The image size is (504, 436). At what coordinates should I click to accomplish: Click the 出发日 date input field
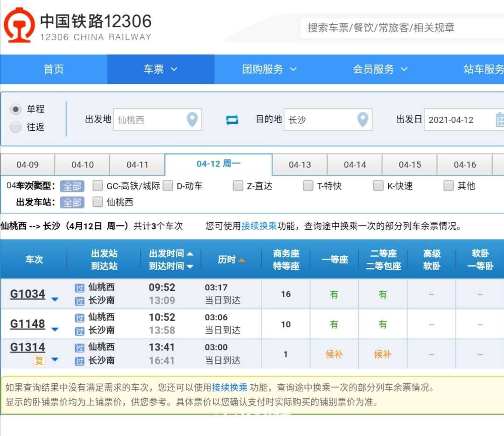click(464, 120)
